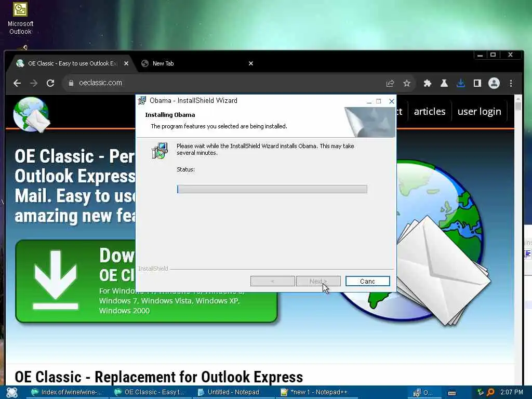The width and height of the screenshot is (532, 399).
Task: Open the Chrome profile avatar
Action: tap(494, 83)
